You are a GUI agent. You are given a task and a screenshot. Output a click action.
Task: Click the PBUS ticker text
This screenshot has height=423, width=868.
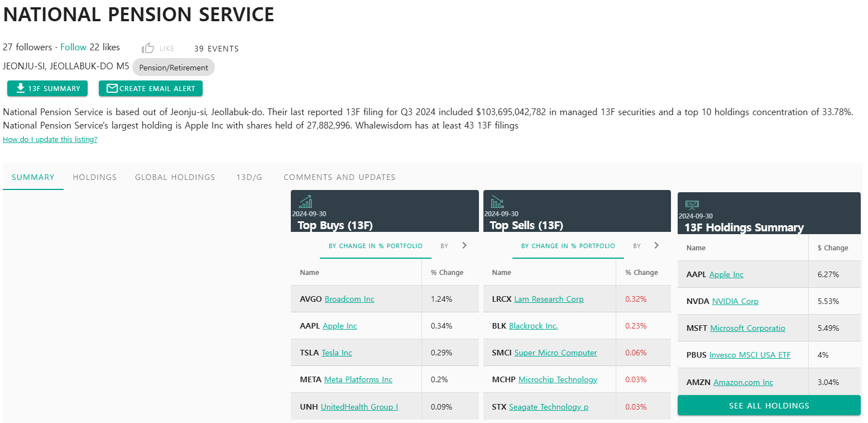[697, 355]
